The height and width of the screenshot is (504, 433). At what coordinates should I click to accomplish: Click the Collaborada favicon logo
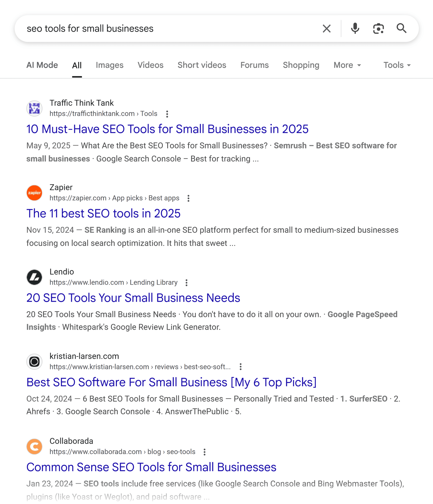(34, 447)
